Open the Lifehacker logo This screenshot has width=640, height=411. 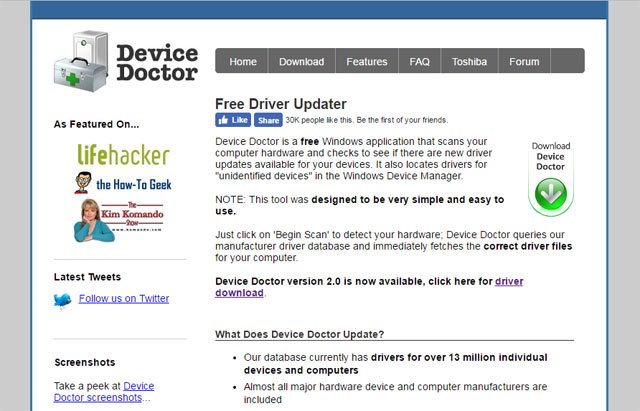coord(123,154)
